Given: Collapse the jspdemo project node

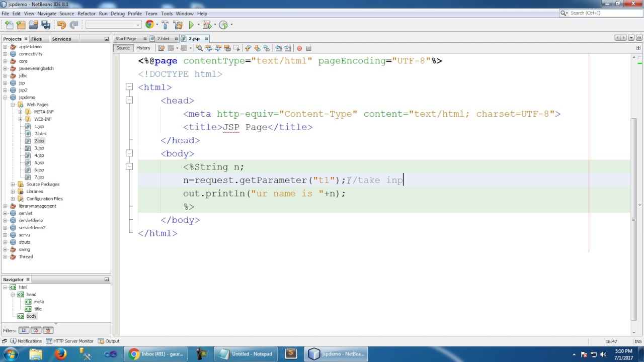Looking at the screenshot, I should tap(5, 98).
